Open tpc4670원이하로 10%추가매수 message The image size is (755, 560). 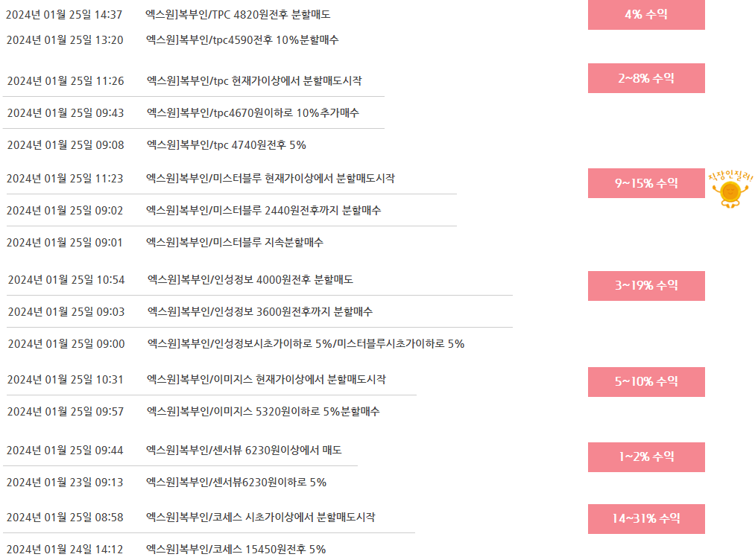(253, 113)
